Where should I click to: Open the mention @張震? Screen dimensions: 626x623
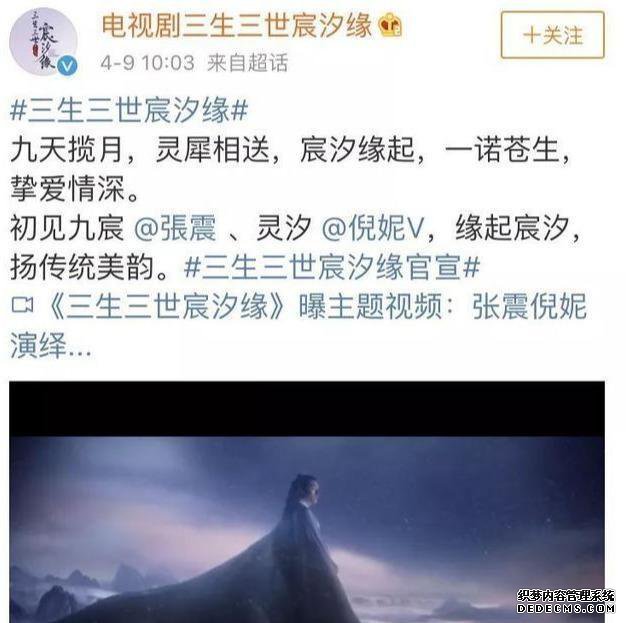175,228
